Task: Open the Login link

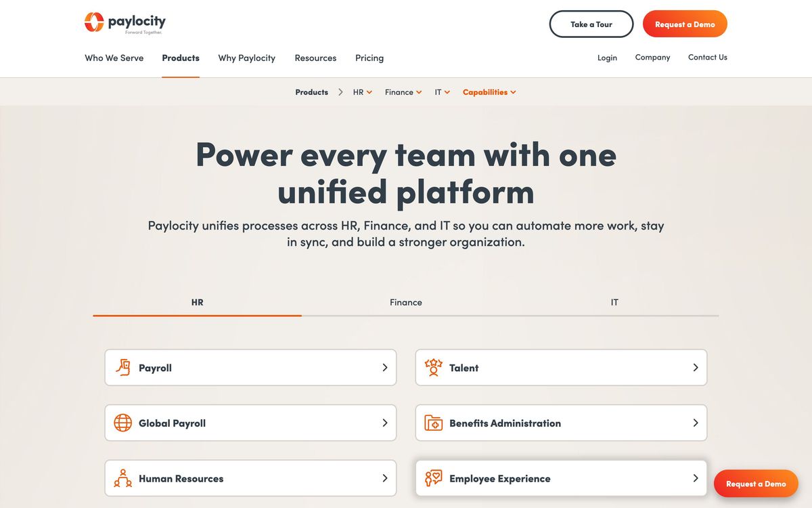Action: coord(607,58)
